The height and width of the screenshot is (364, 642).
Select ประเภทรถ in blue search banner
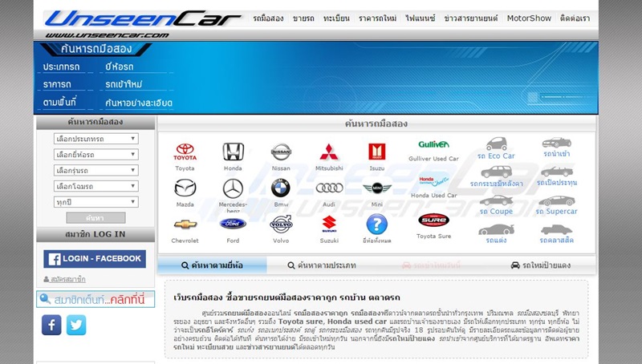coord(62,67)
